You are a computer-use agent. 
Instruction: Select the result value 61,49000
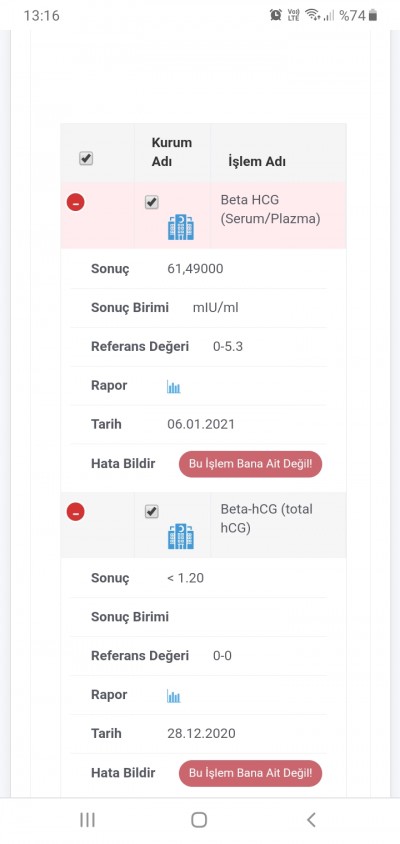(195, 269)
